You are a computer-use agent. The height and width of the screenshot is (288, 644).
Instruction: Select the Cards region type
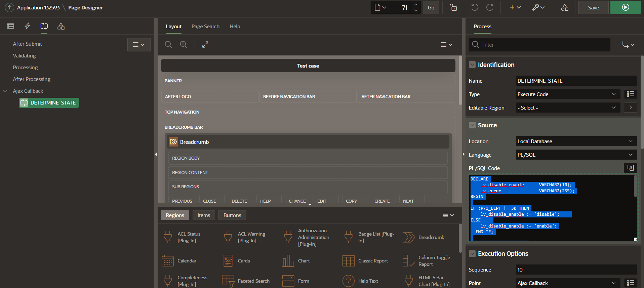click(237, 261)
